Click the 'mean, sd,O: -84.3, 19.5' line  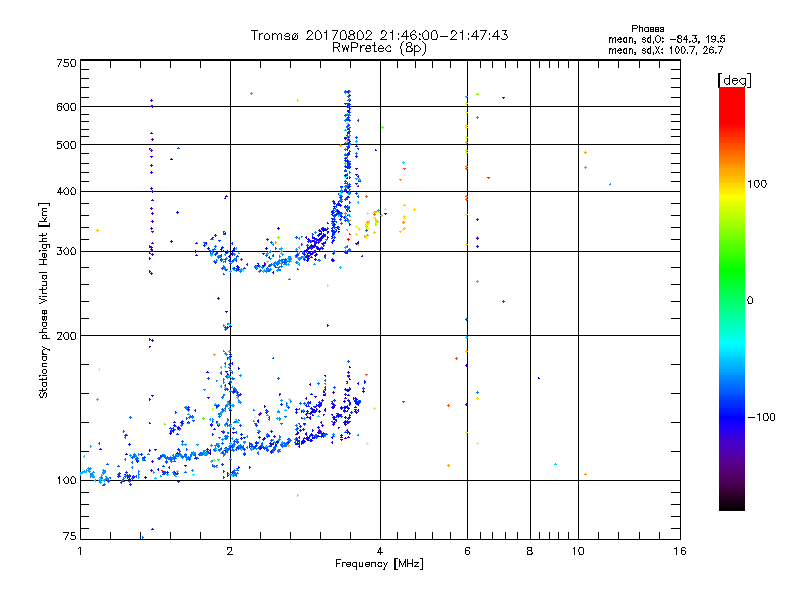[x=666, y=39]
